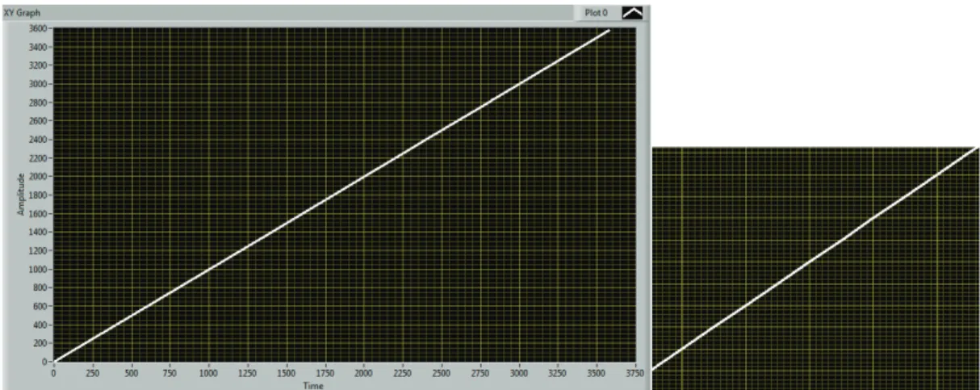
Task: Click the 3250 Time scale marker
Action: (x=558, y=375)
